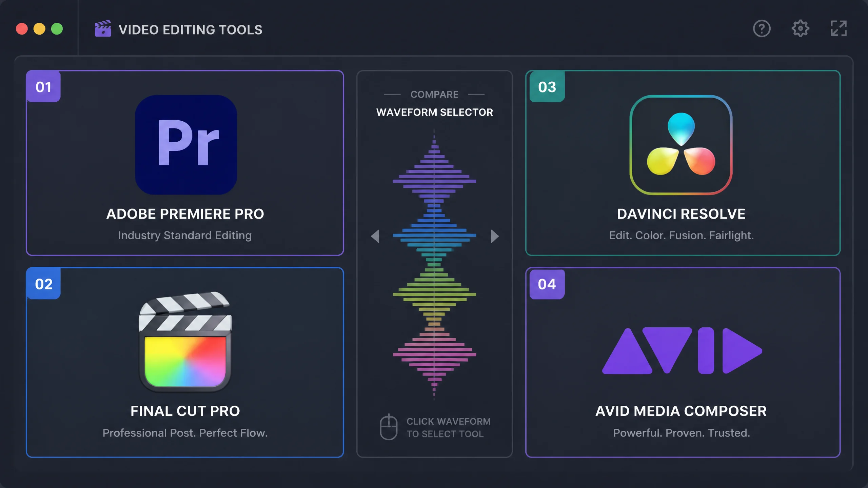The width and height of the screenshot is (868, 488).
Task: Open the help question mark icon
Action: 762,29
